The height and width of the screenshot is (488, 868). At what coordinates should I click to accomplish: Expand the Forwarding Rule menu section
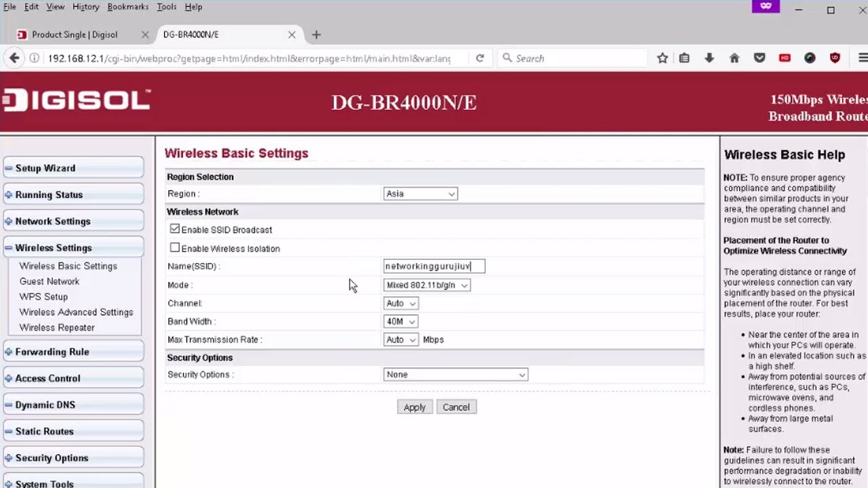coord(73,352)
